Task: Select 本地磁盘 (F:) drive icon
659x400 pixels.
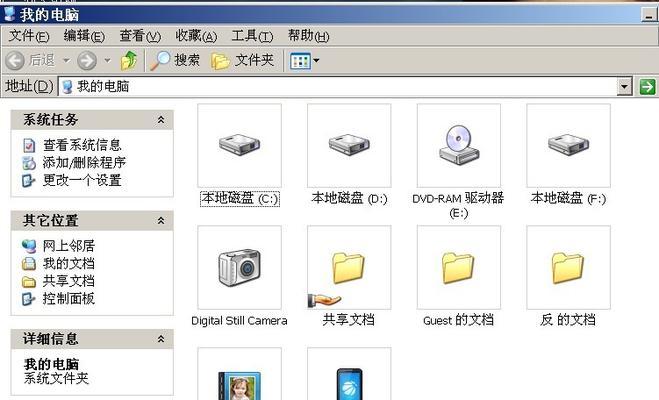Action: (x=569, y=145)
